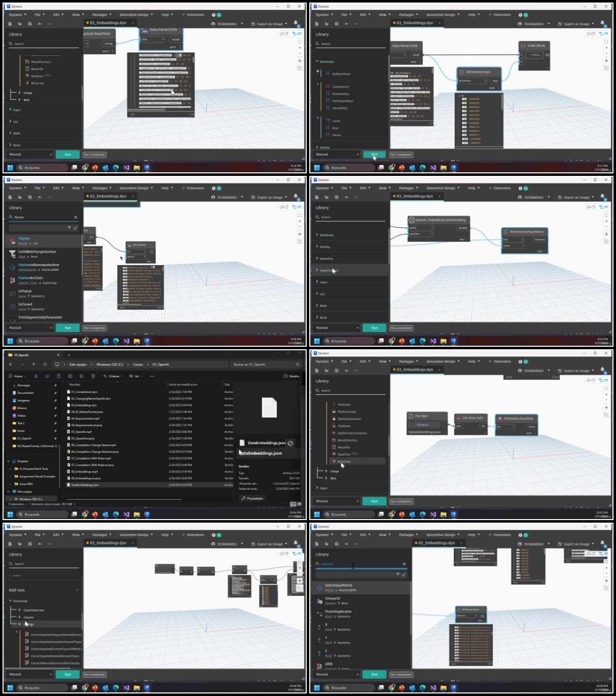Click the large file preview icon in Detalles pane
The height and width of the screenshot is (696, 616).
(269, 408)
